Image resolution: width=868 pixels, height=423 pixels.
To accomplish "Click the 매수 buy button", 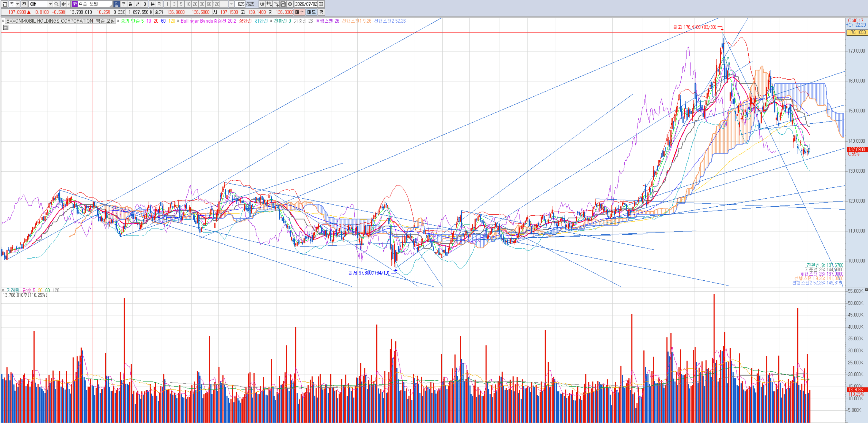I will click(299, 12).
